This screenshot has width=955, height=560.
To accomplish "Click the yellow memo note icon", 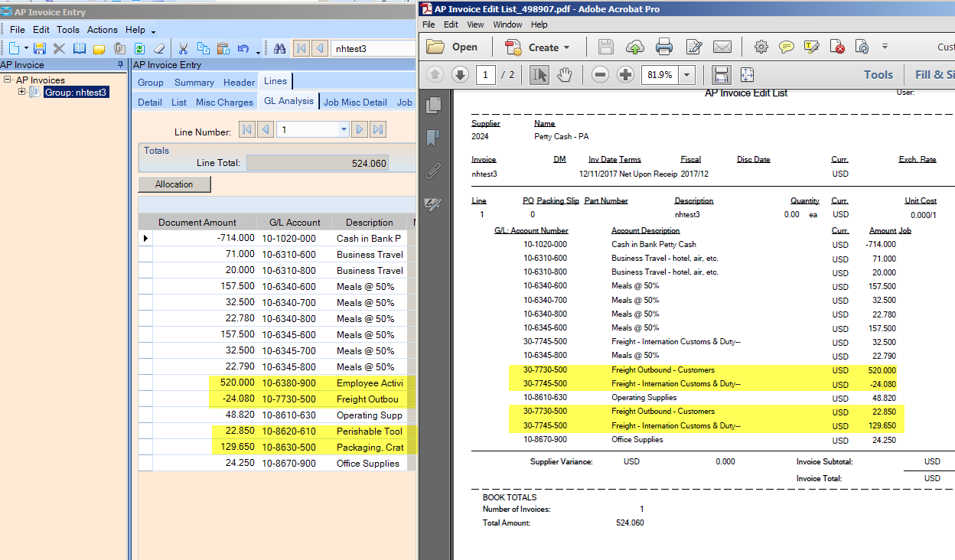I will coord(99,48).
